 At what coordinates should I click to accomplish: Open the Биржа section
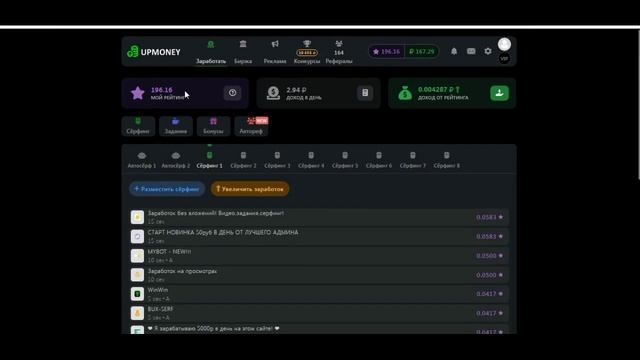click(243, 52)
